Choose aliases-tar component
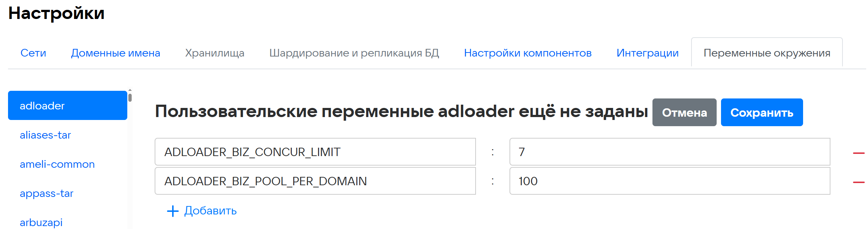868x229 pixels. [x=45, y=135]
